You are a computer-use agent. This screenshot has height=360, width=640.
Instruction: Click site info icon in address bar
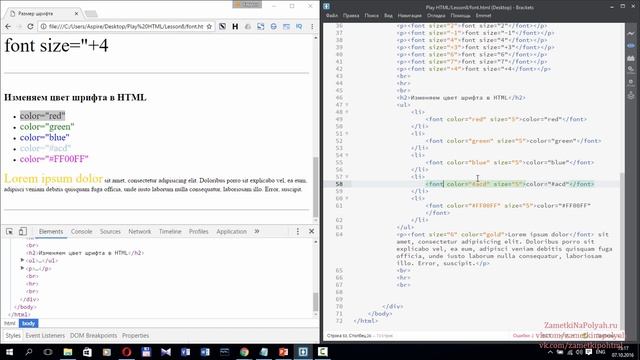(43, 27)
